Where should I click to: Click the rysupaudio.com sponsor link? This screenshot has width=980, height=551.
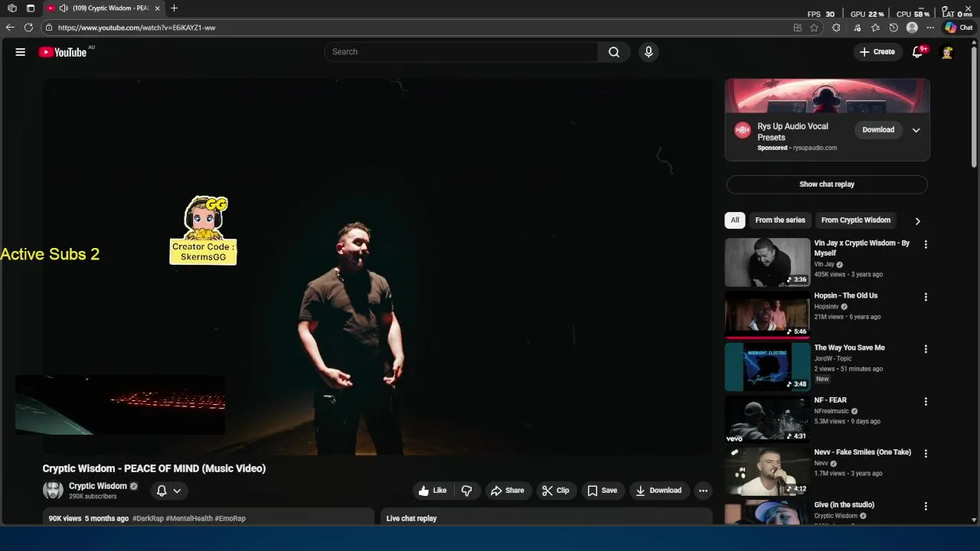point(815,148)
